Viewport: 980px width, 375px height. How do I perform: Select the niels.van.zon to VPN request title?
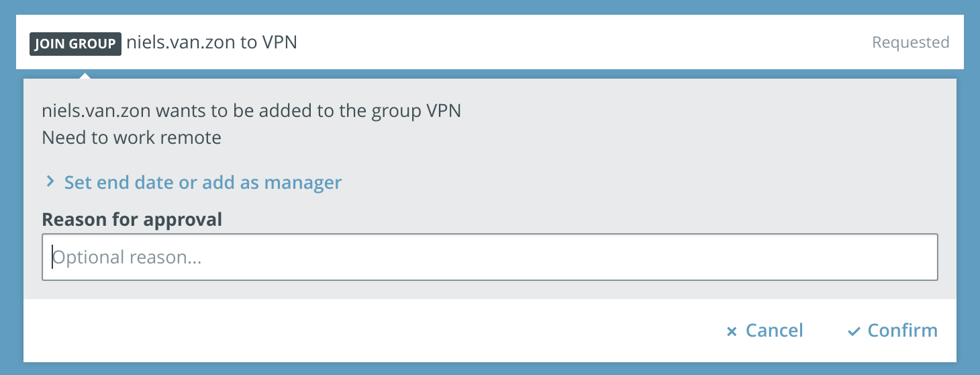[x=211, y=43]
